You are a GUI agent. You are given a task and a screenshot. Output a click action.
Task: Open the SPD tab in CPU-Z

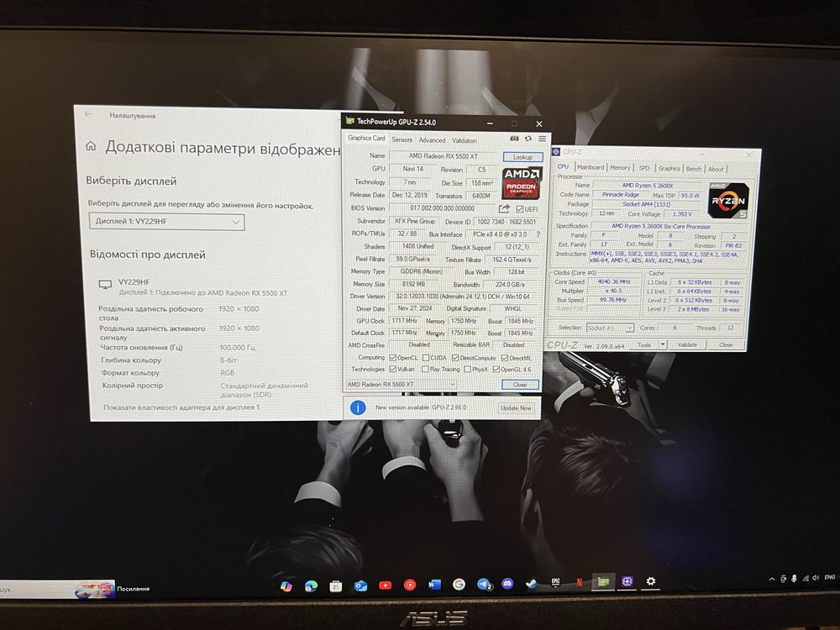point(644,168)
